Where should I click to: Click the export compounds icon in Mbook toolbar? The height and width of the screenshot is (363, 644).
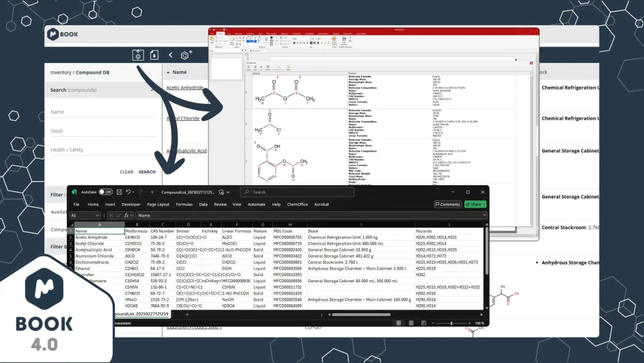click(x=138, y=55)
